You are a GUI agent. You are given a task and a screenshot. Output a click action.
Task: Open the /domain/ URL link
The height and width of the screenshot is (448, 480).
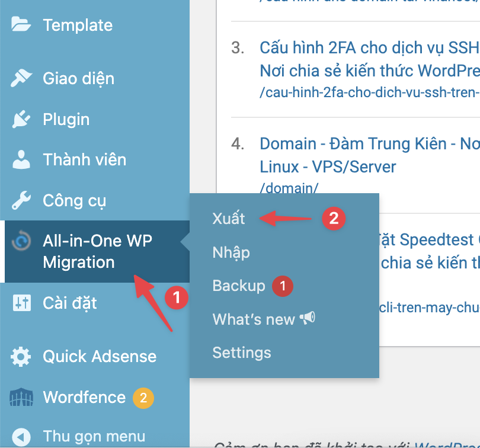[289, 188]
